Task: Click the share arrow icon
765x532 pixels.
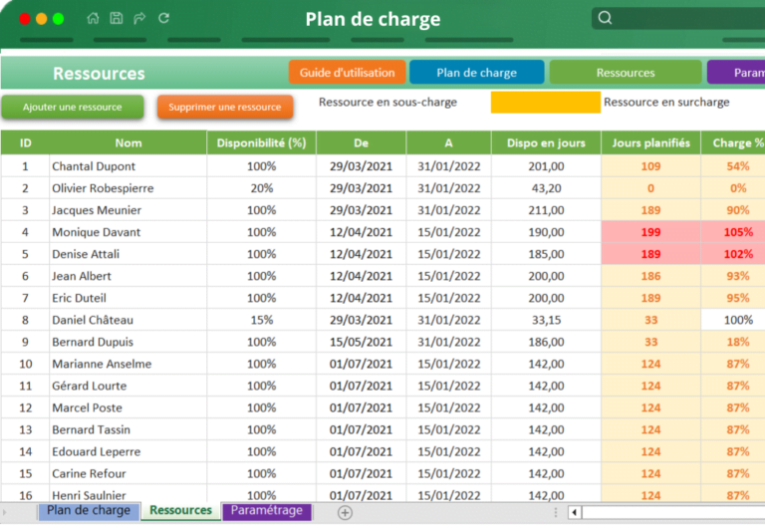Action: pyautogui.click(x=140, y=19)
